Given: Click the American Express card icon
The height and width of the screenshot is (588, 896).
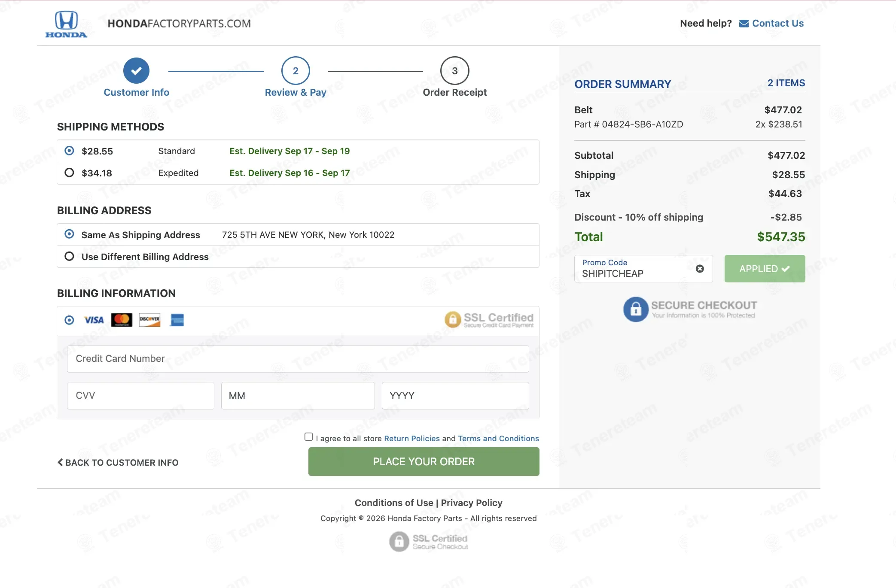Looking at the screenshot, I should click(177, 320).
